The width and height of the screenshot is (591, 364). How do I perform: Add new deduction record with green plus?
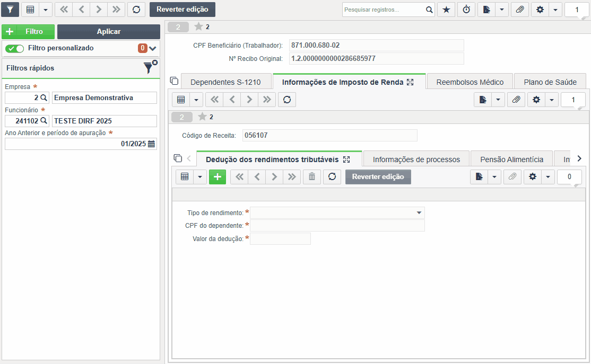218,176
